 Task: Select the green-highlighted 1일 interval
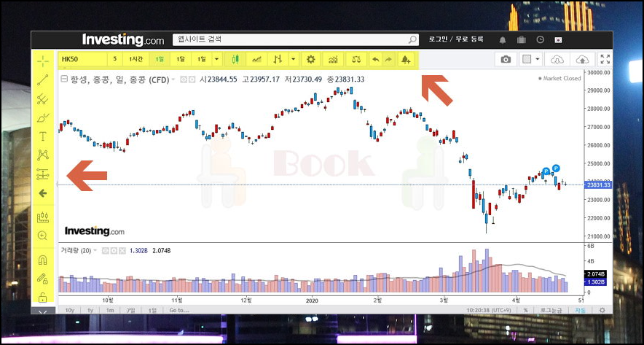pos(160,59)
